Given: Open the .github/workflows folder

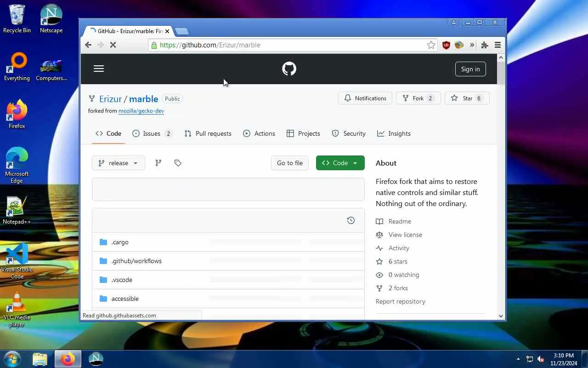Looking at the screenshot, I should (136, 261).
